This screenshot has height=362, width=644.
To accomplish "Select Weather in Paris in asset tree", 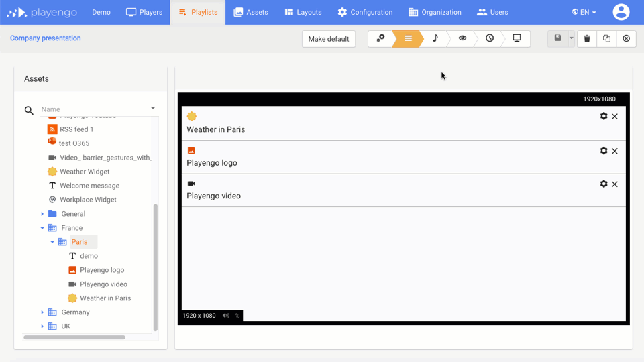I will 99,298.
